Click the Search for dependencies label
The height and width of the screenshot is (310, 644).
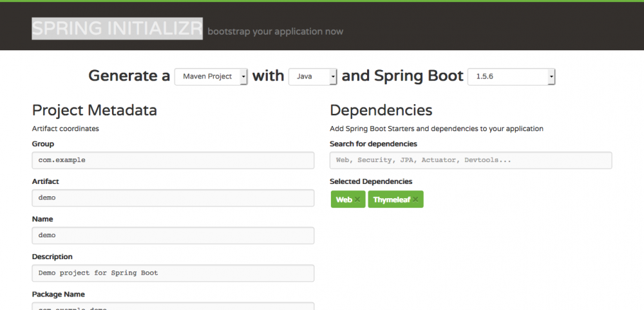[373, 144]
